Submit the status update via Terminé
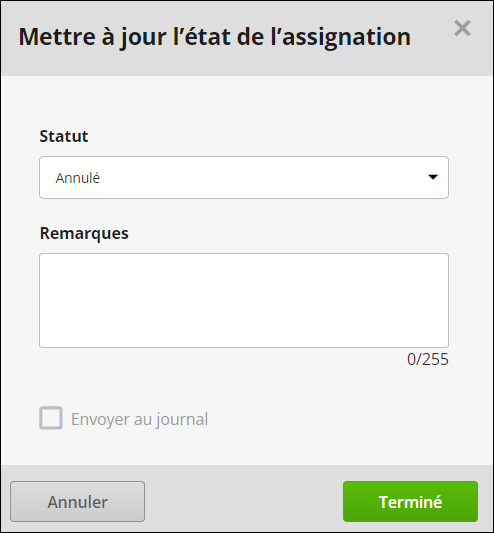This screenshot has height=533, width=494. tap(410, 501)
